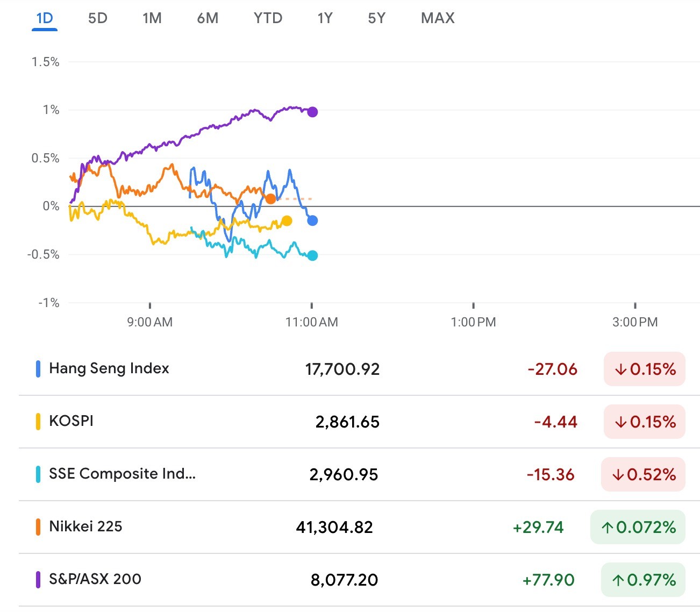Screen dimensions: 700x612
Task: Select the 1D time range tab
Action: pos(45,18)
